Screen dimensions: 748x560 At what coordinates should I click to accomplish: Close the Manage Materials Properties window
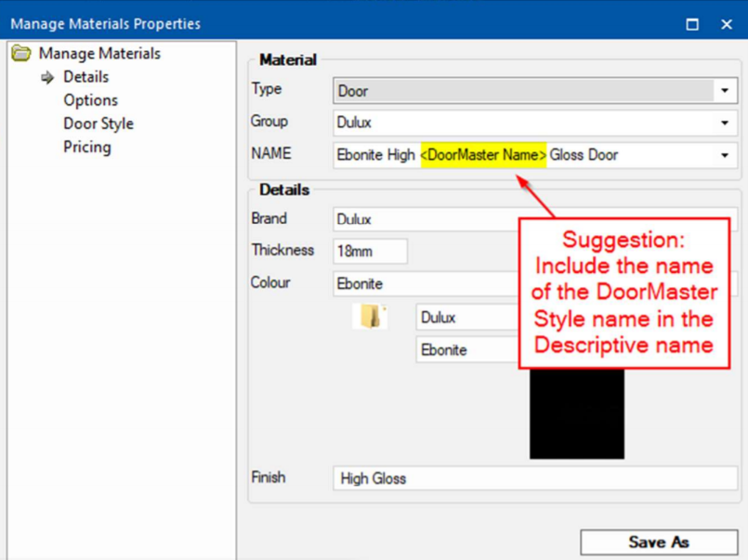tap(727, 24)
